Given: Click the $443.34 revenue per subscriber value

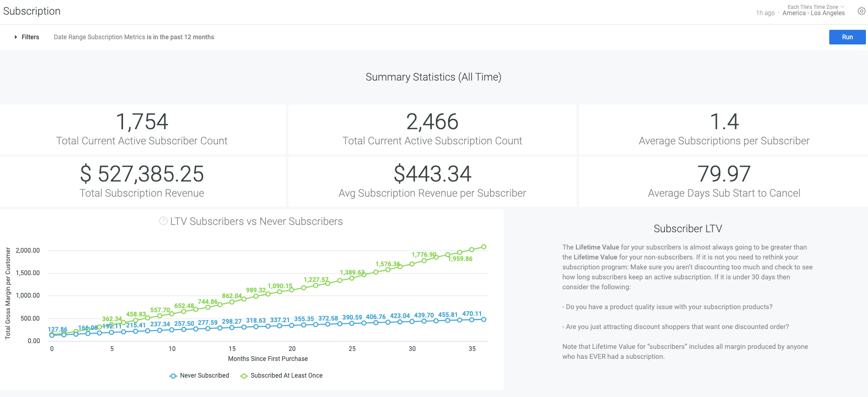Looking at the screenshot, I should click(432, 174).
